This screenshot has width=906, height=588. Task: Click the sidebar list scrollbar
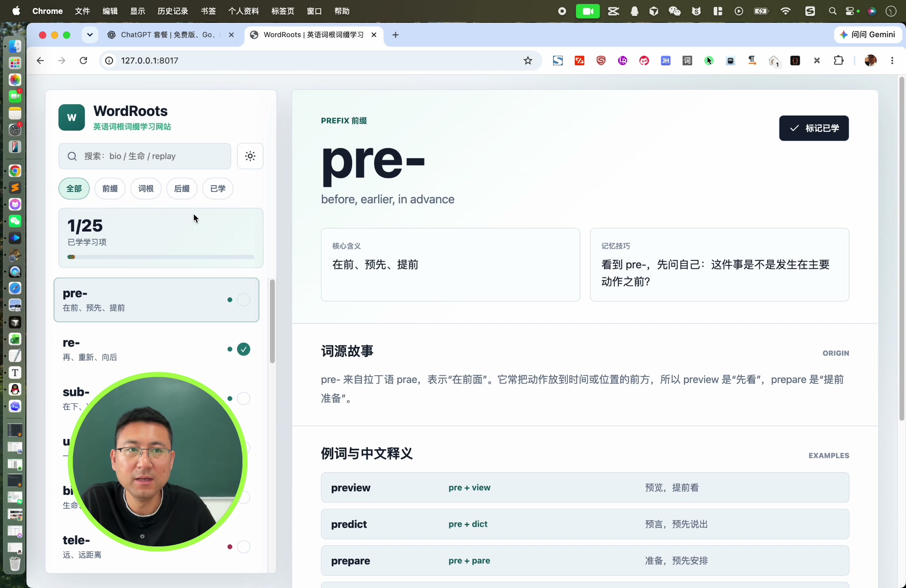point(272,321)
